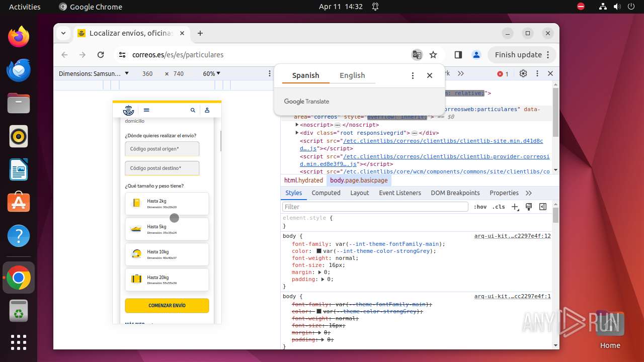Viewport: 644px width, 362px height.
Task: Toggle rendering emulations paintbrush icon
Action: pos(529,207)
